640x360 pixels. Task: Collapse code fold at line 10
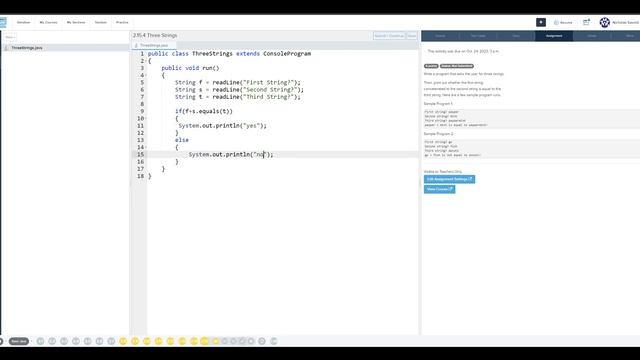click(x=146, y=118)
